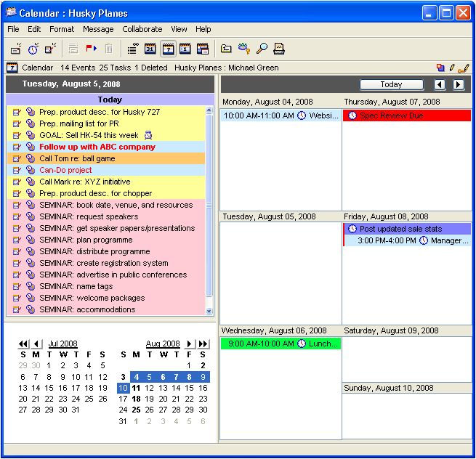Switch to month view (31) icon
The image size is (476, 459).
(x=150, y=49)
